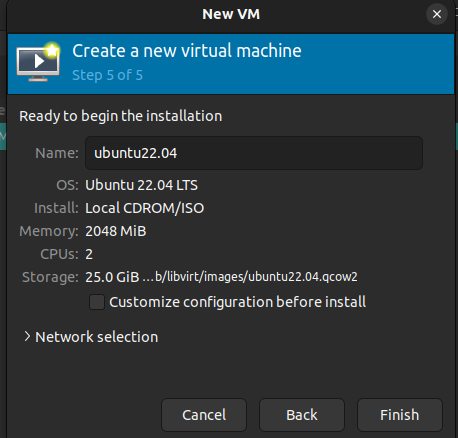Go Back to the previous step
Image resolution: width=458 pixels, height=438 pixels.
pyautogui.click(x=302, y=415)
